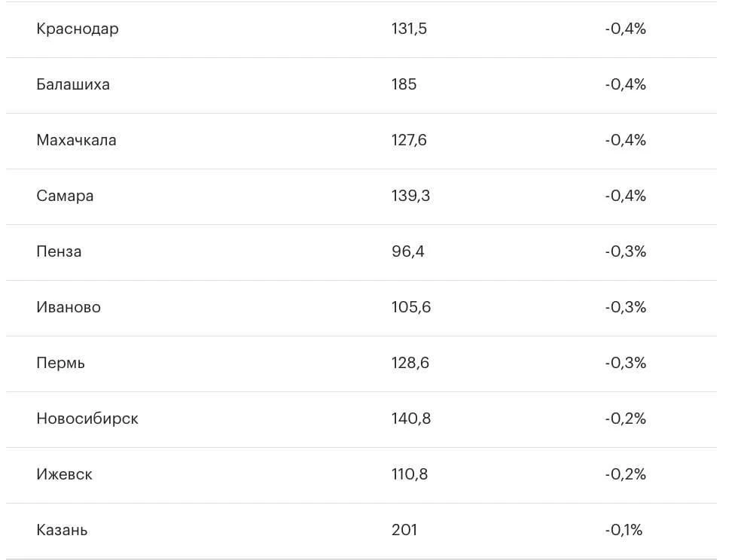Select the Пенза row label

pyautogui.click(x=59, y=251)
